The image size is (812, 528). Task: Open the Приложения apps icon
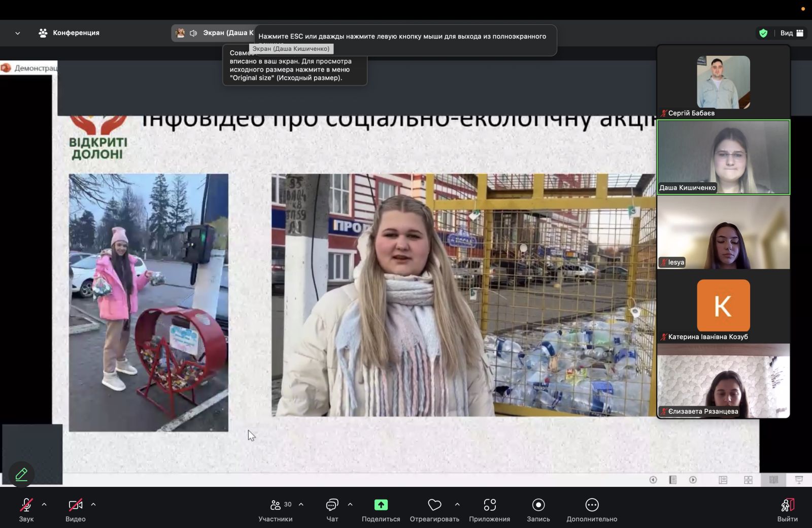click(x=489, y=505)
